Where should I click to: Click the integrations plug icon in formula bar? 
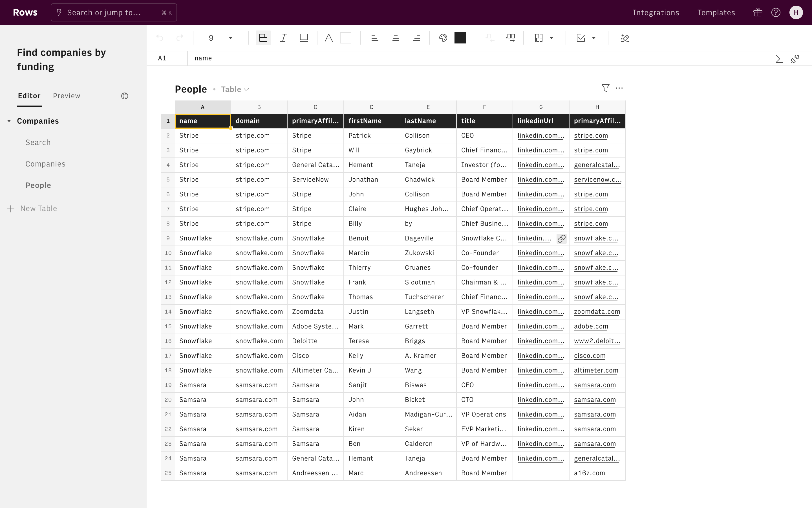click(795, 59)
